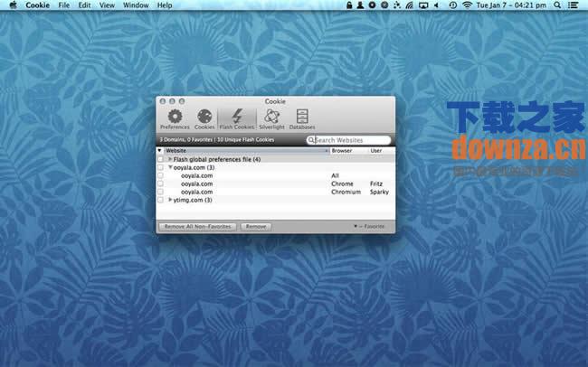Tick checkbox for Flash global preferences file
This screenshot has height=367, width=588.
tap(160, 159)
